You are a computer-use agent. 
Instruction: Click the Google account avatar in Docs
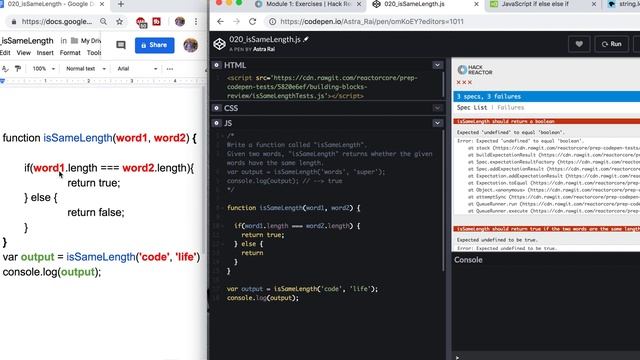pyautogui.click(x=191, y=45)
